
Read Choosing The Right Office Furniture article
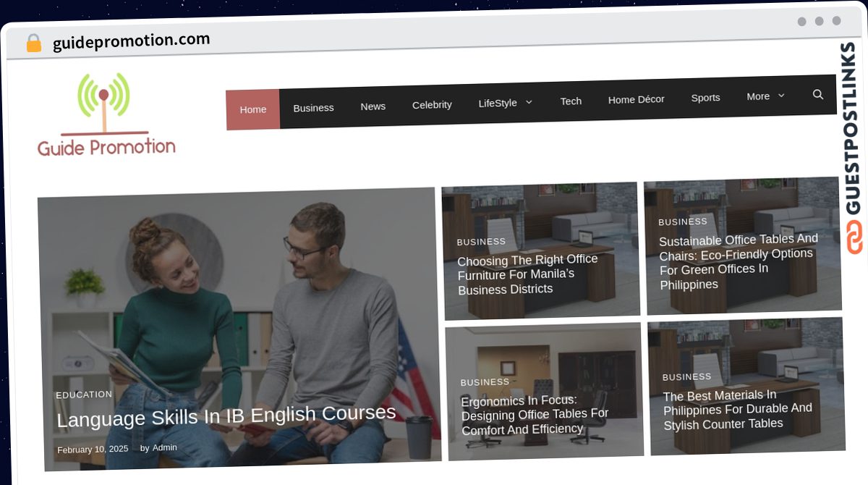pyautogui.click(x=528, y=274)
